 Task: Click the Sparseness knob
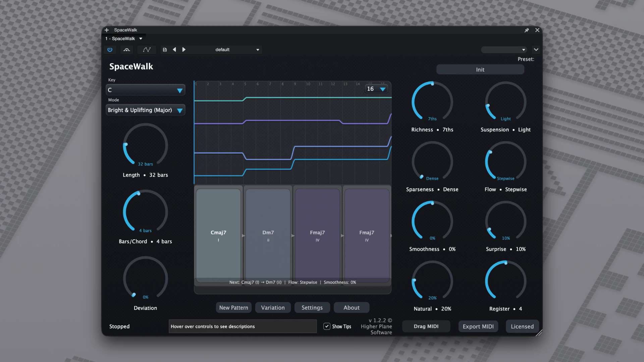[x=432, y=162]
